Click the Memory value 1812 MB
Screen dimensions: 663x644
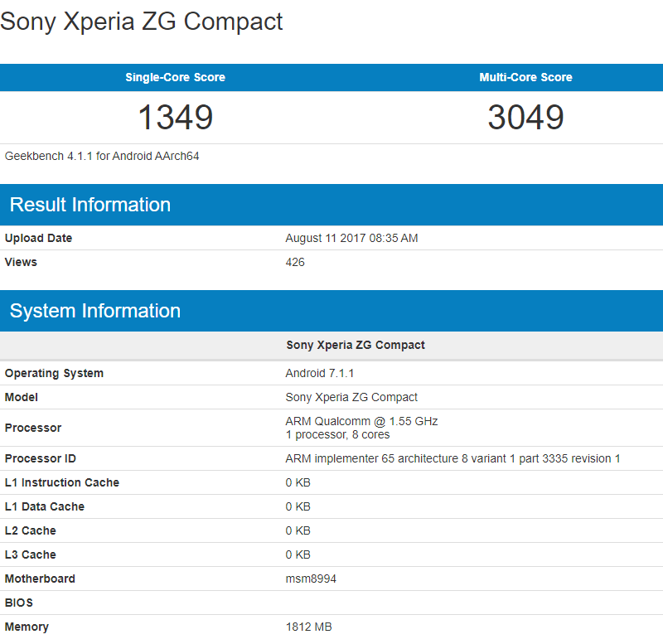pos(309,627)
